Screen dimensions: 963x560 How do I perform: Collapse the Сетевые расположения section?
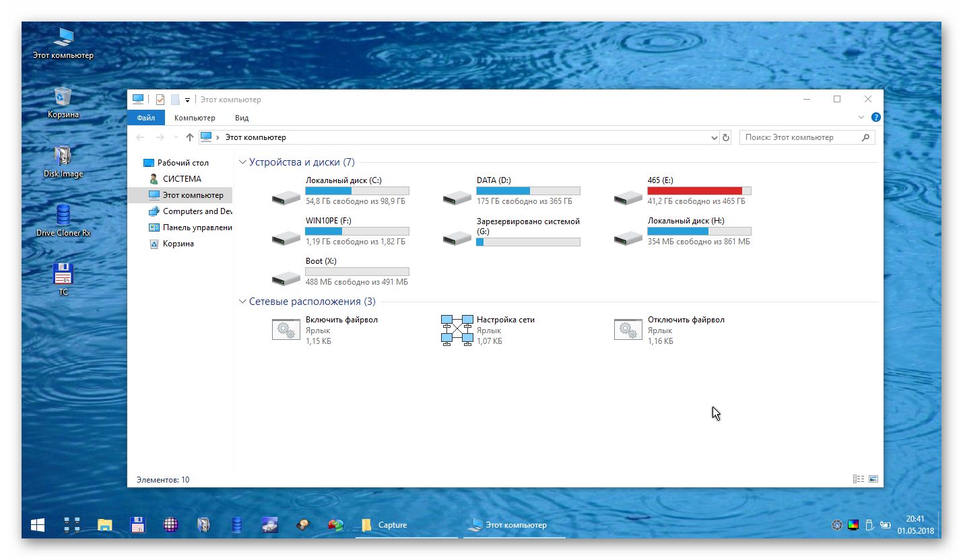pyautogui.click(x=242, y=302)
